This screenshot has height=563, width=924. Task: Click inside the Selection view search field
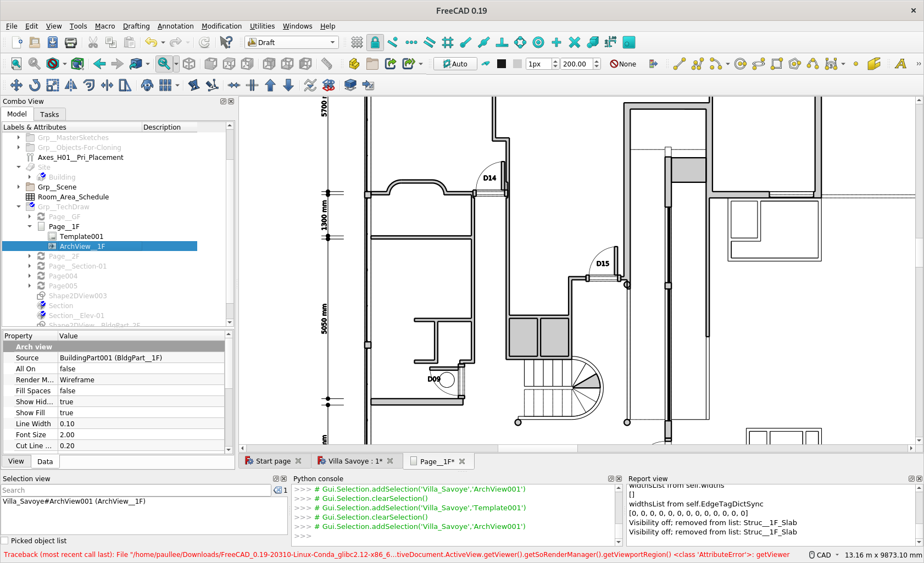pyautogui.click(x=137, y=490)
